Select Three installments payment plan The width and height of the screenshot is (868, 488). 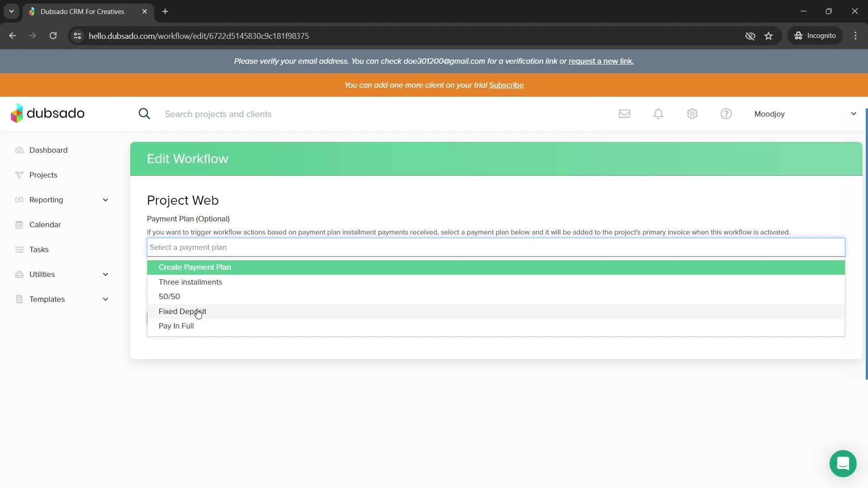tap(496, 282)
